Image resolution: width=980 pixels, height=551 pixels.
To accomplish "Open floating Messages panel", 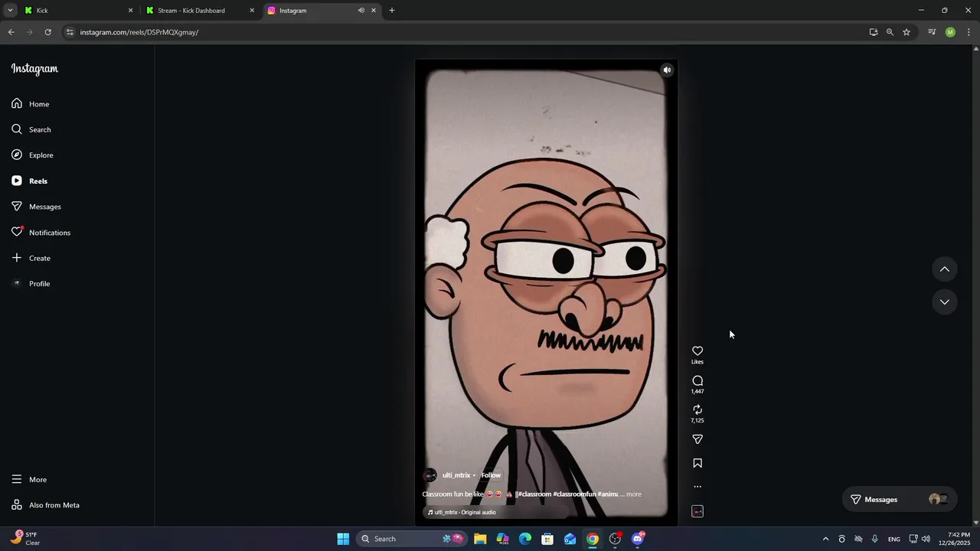I will (x=900, y=500).
